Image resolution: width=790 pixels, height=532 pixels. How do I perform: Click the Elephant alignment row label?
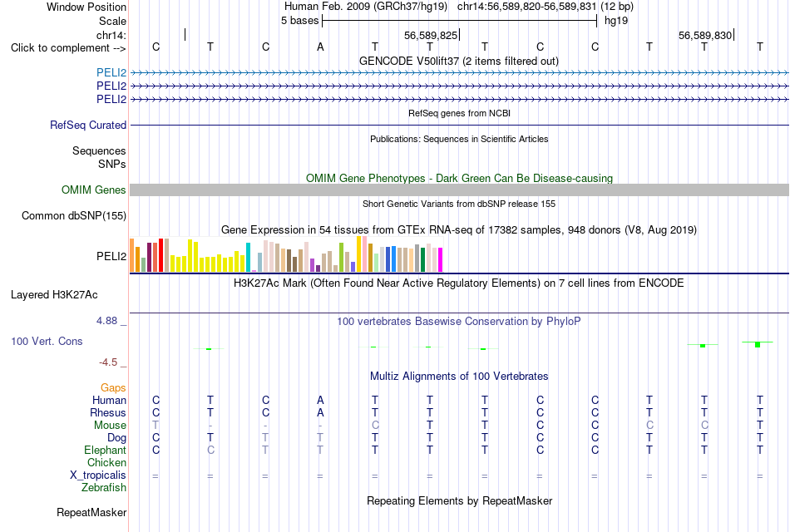click(x=105, y=450)
